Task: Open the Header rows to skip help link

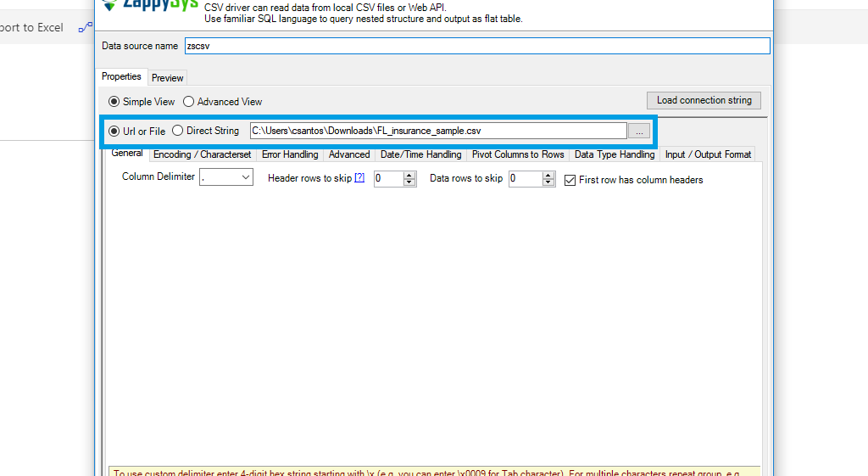Action: point(359,178)
